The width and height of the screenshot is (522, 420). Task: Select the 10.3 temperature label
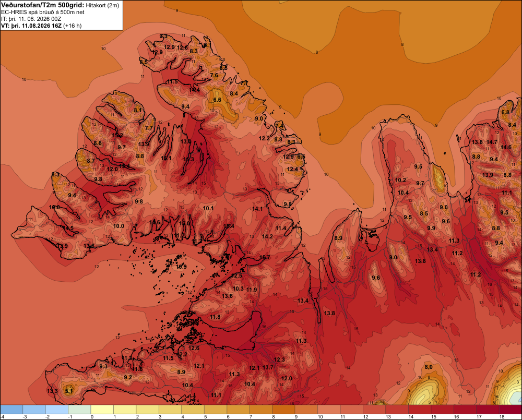(238, 289)
